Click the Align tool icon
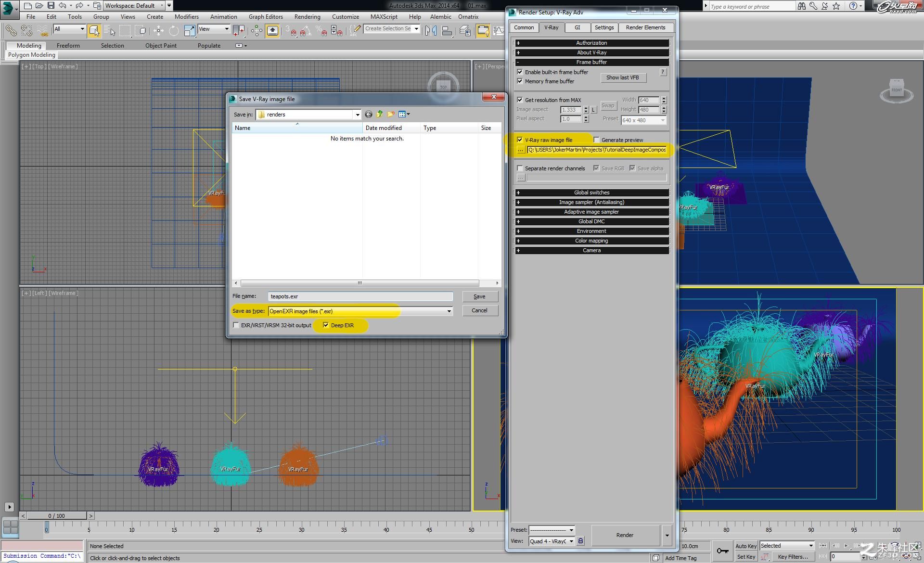 [x=447, y=31]
